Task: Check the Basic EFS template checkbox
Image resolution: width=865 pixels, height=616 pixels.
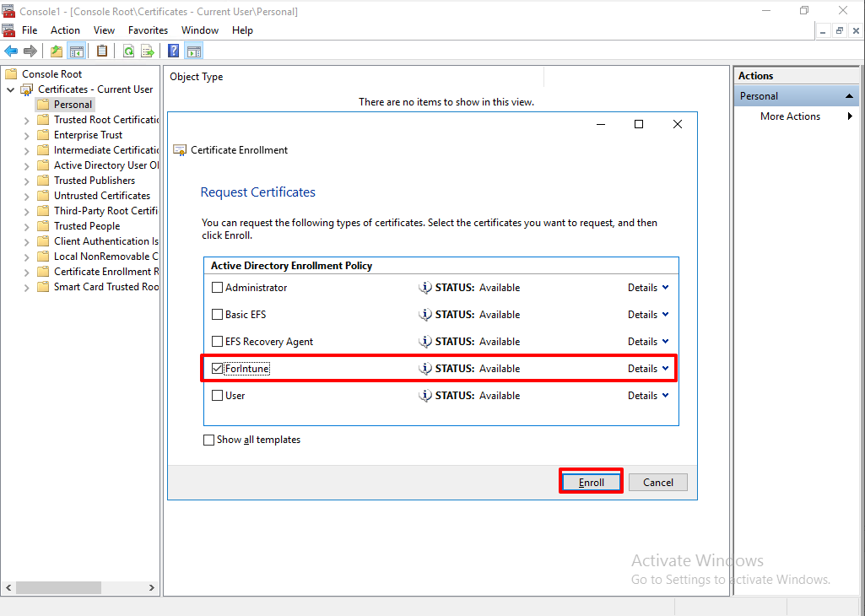Action: [x=218, y=315]
